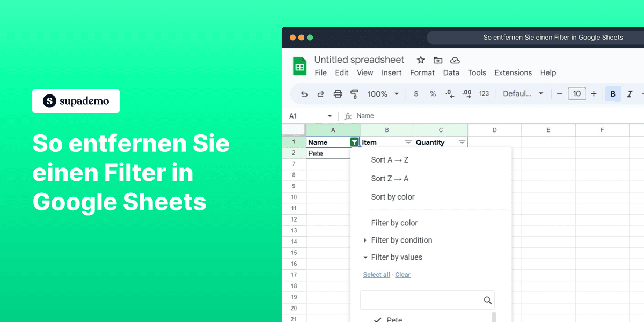This screenshot has width=644, height=322.
Task: Click the percent format icon
Action: (x=433, y=93)
